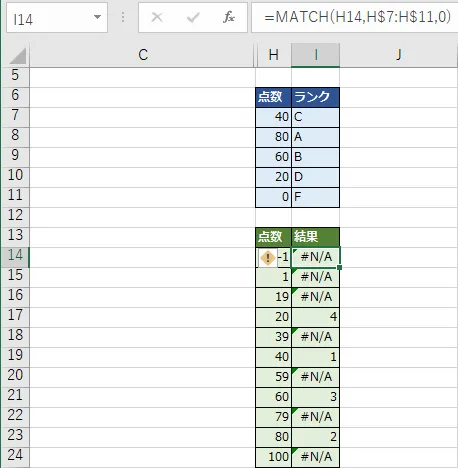Select score cell with value 79
The height and width of the screenshot is (468, 458).
point(273,417)
